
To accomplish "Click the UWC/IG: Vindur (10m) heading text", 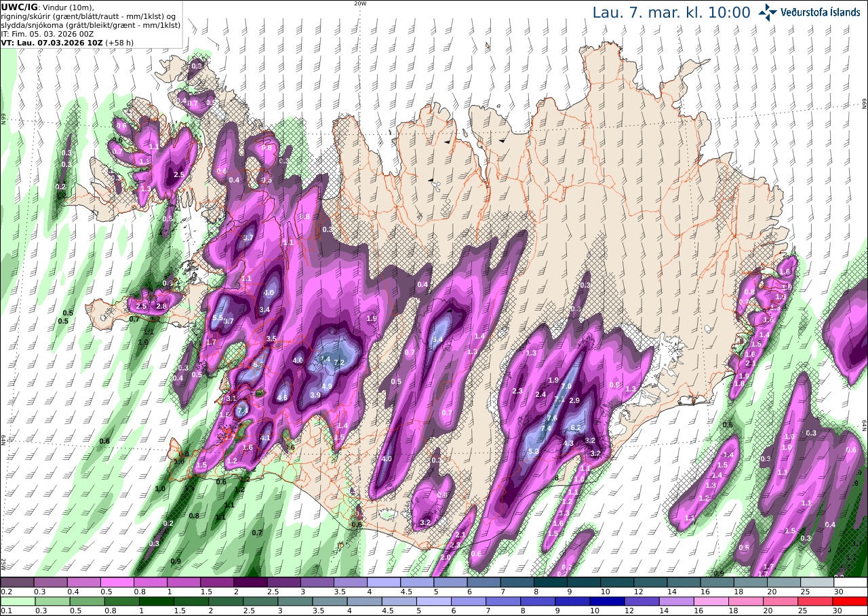I will 47,7.
